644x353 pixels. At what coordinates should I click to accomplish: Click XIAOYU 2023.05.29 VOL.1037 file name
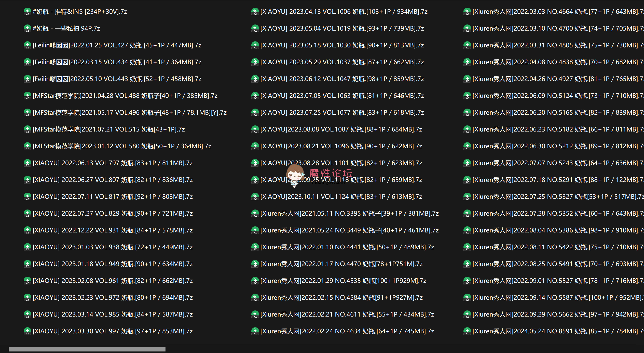[342, 62]
